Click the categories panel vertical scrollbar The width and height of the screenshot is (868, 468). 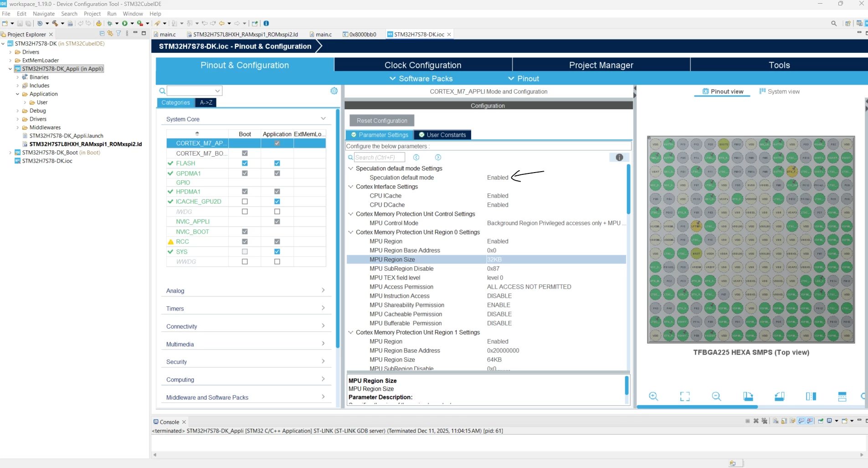pos(338,228)
